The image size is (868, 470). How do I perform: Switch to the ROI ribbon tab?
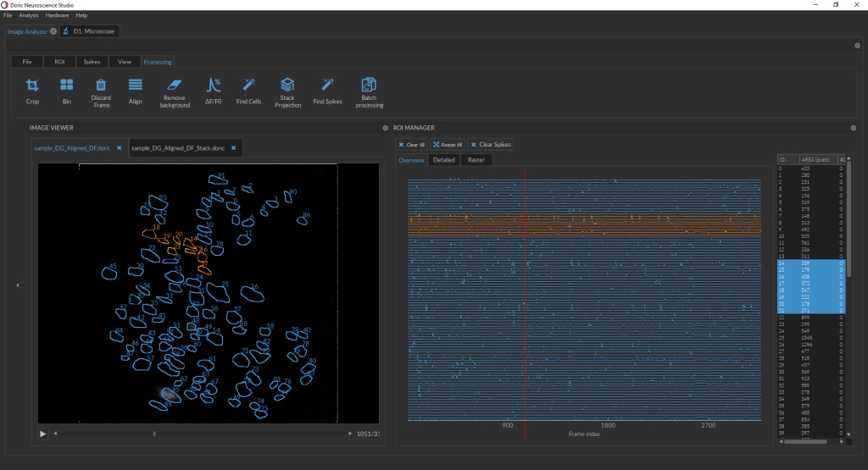[x=59, y=62]
